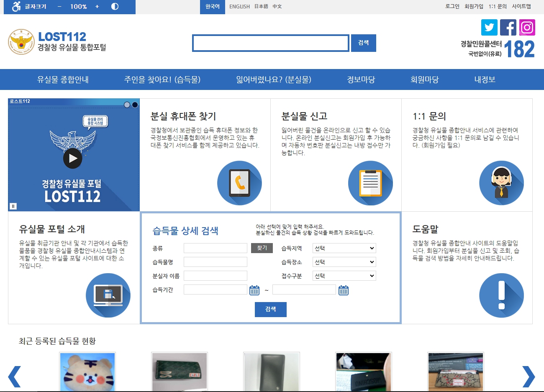Screen dimensions: 544x392
Task: Focus the main search text box
Action: pyautogui.click(x=271, y=43)
